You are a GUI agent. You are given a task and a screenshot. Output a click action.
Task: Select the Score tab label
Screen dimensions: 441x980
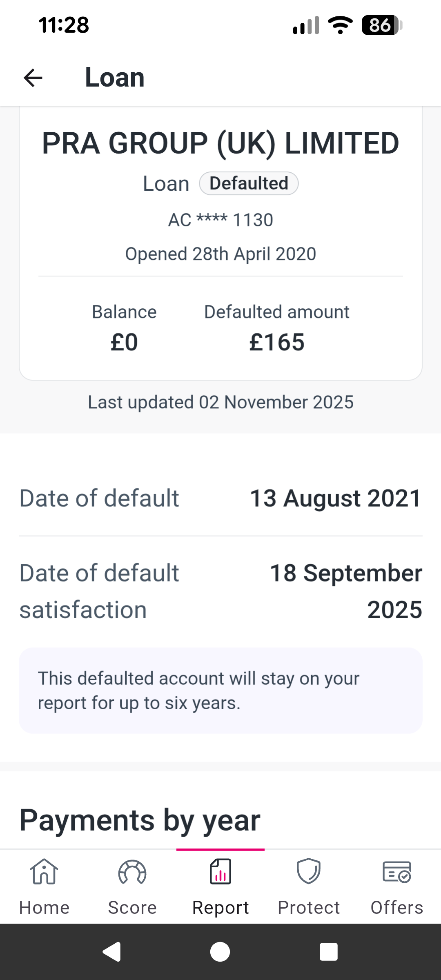coord(132,907)
